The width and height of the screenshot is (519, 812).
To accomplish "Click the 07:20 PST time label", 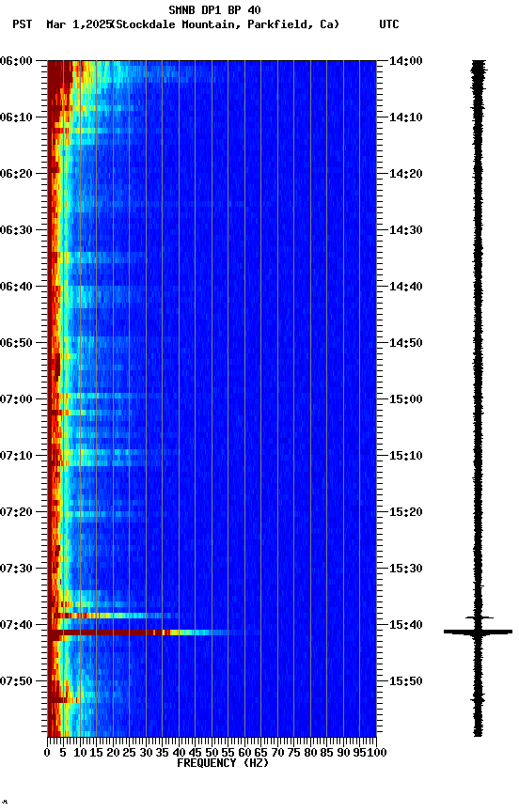I will [16, 512].
